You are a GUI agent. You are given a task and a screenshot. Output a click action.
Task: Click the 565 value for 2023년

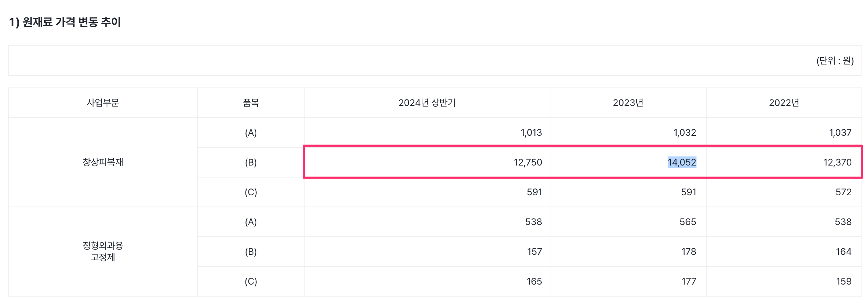tap(687, 222)
